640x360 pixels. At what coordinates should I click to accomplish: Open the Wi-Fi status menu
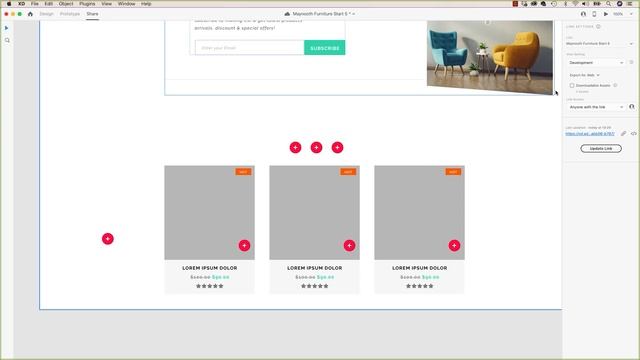[576, 4]
